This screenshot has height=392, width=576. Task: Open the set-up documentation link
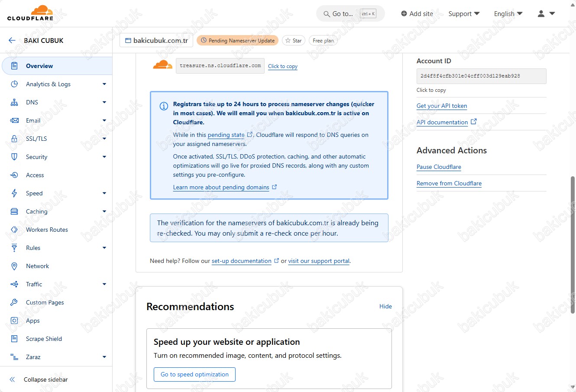point(242,261)
